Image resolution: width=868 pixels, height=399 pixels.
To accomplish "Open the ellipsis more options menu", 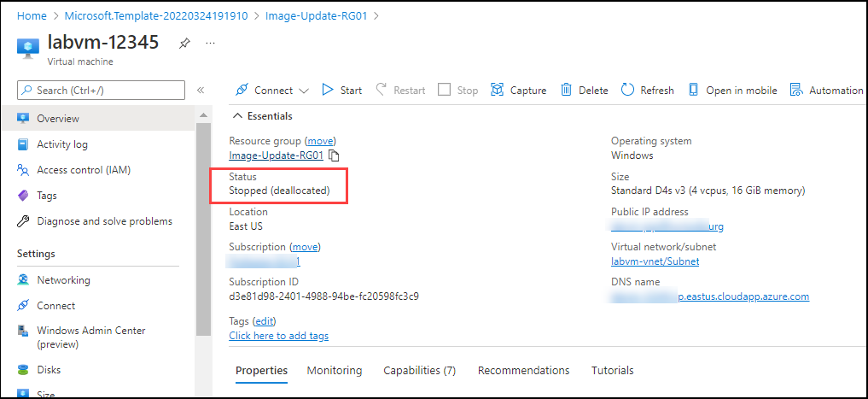I will [210, 43].
